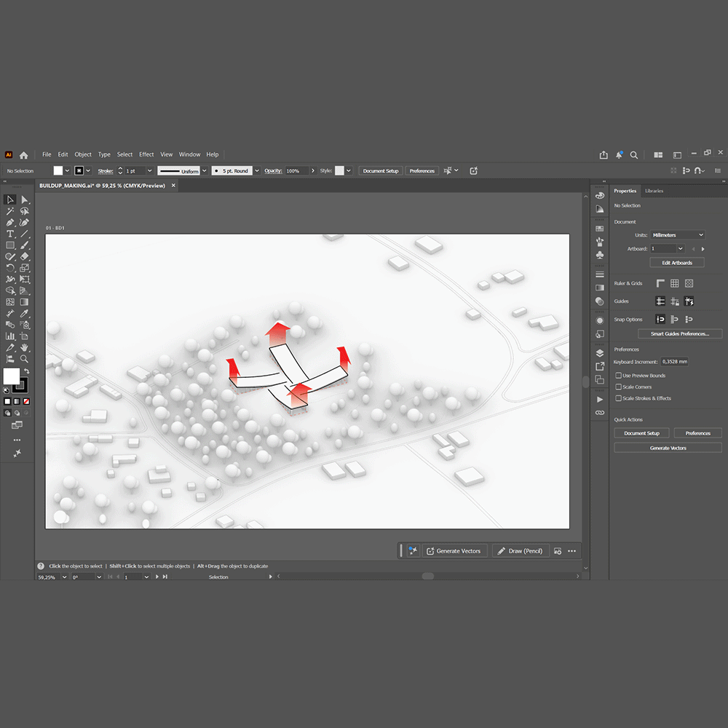Open the Style dropdown arrow

coord(348,171)
